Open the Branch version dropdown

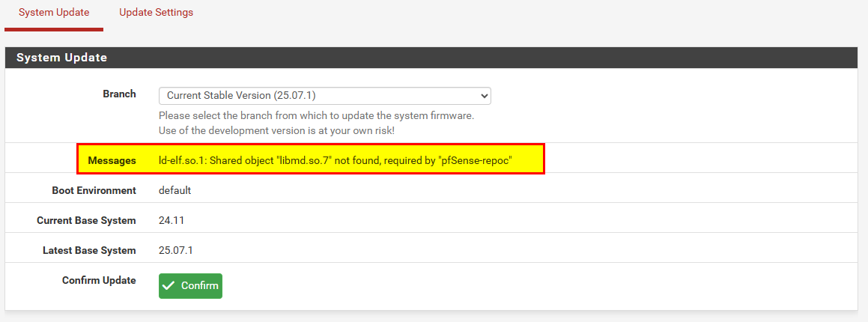pyautogui.click(x=324, y=96)
